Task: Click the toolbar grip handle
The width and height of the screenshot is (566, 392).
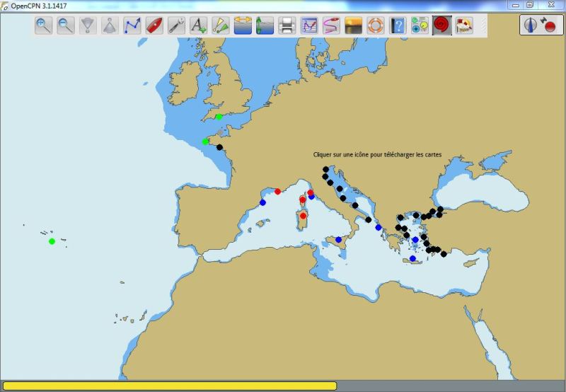Action: click(x=483, y=25)
